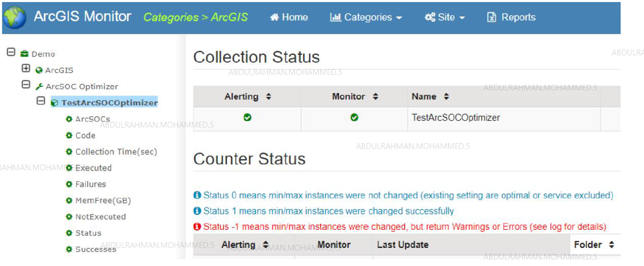644x266 pixels.
Task: Open the Categories dropdown menu
Action: 366,17
